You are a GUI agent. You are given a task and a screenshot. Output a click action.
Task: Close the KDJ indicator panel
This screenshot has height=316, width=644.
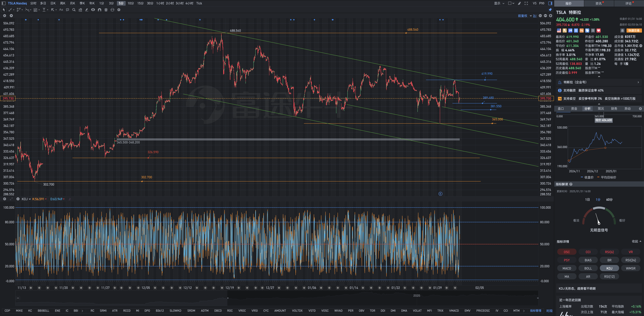[18, 199]
